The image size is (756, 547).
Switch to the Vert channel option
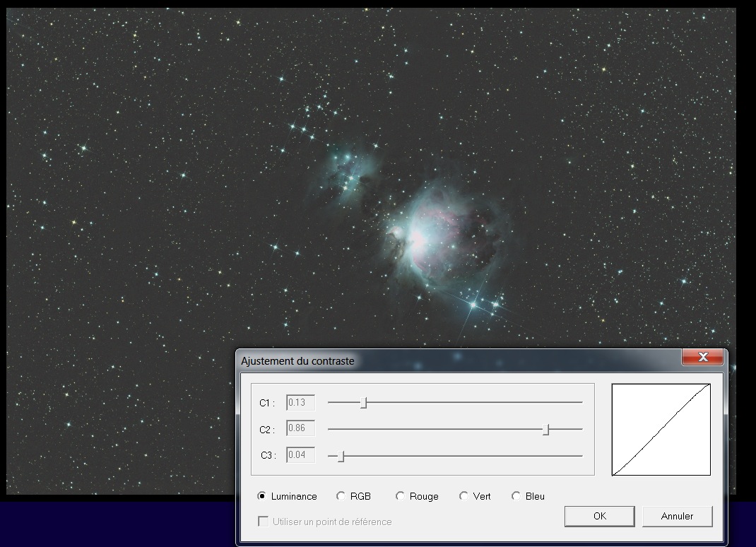pos(463,496)
